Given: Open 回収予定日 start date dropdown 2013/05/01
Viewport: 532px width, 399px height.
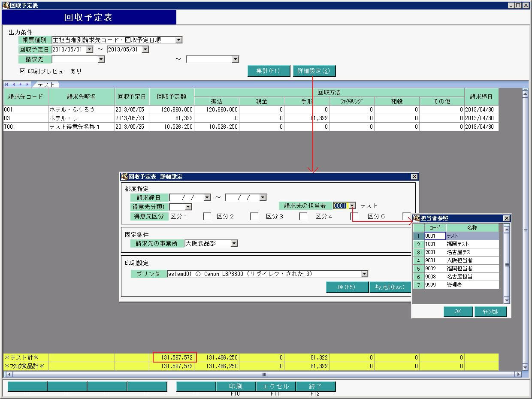Looking at the screenshot, I should (x=89, y=49).
